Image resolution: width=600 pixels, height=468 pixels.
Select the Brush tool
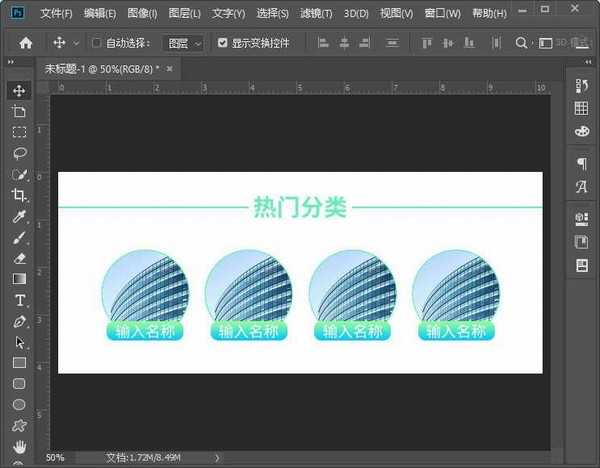point(19,237)
